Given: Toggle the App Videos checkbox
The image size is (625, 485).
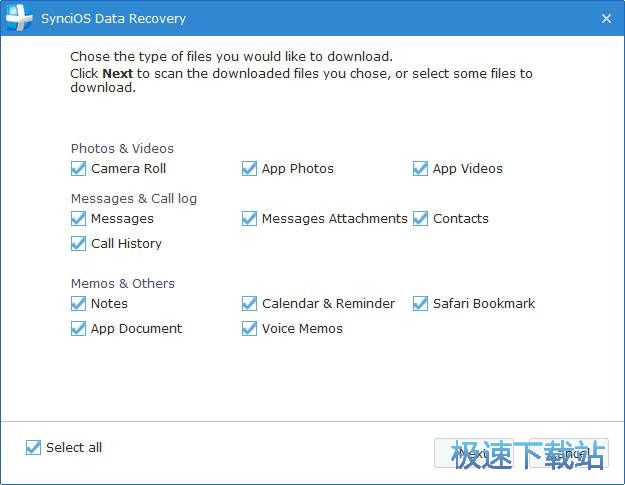Looking at the screenshot, I should coord(421,169).
